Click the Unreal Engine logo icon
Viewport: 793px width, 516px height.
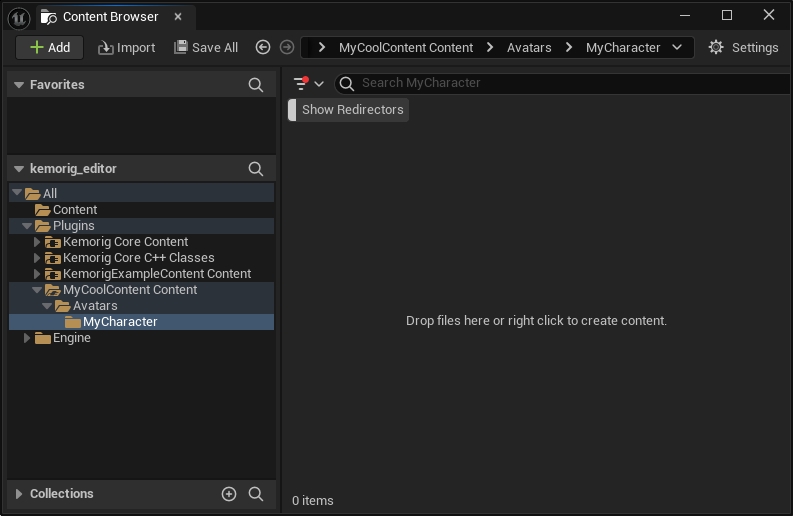click(x=18, y=17)
